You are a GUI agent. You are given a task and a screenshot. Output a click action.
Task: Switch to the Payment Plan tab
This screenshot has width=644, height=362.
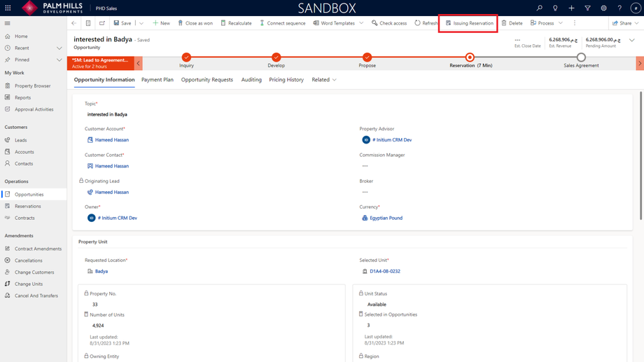tap(157, 80)
